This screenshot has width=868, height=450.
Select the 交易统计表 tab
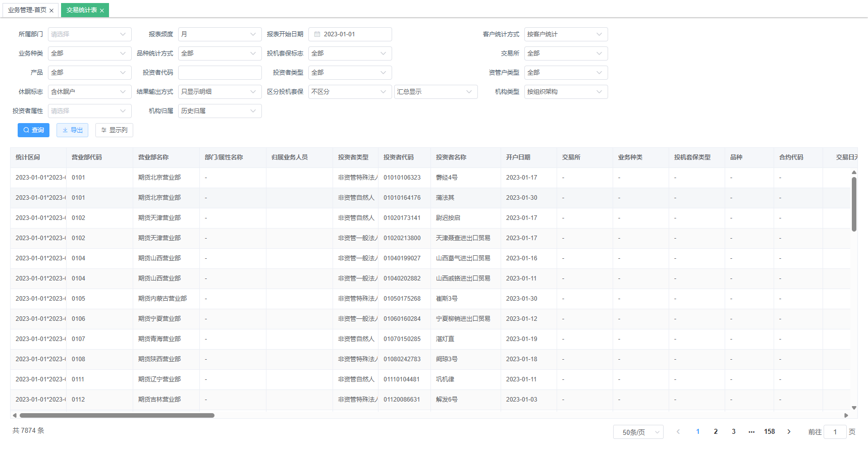(82, 10)
